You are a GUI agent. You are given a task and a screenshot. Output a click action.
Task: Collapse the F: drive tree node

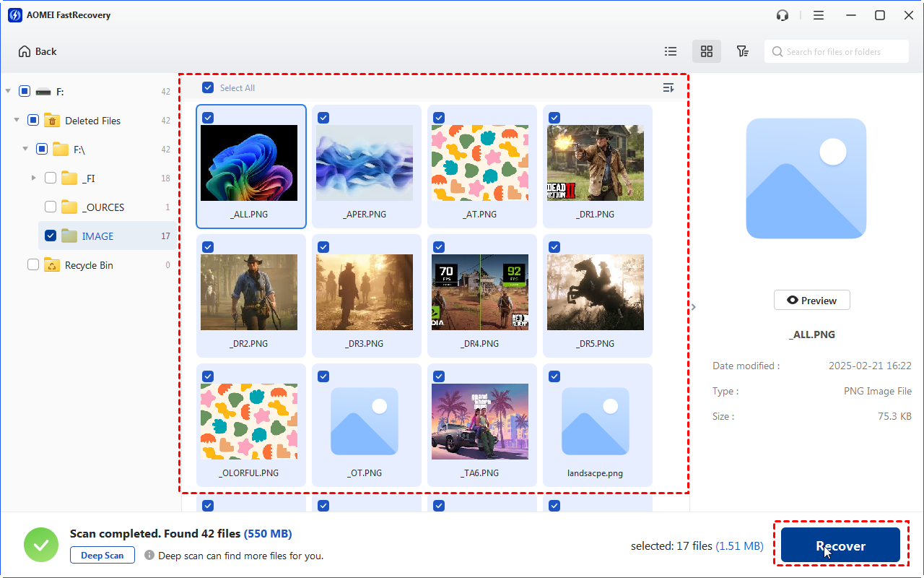point(8,92)
